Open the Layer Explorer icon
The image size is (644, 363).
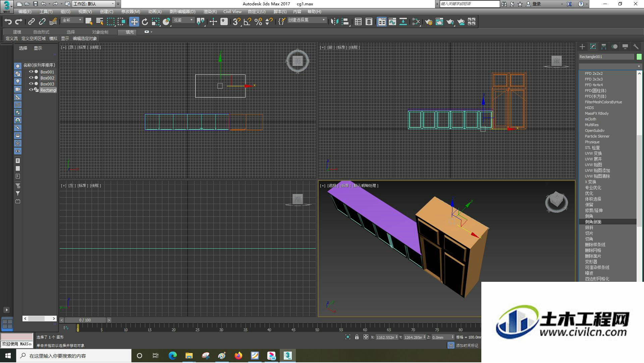click(x=369, y=22)
